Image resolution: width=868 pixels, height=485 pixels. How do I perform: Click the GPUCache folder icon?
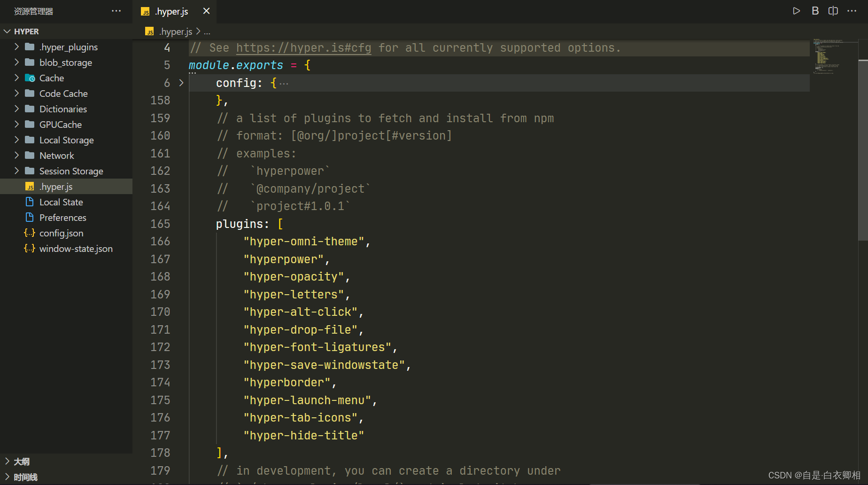tap(30, 124)
